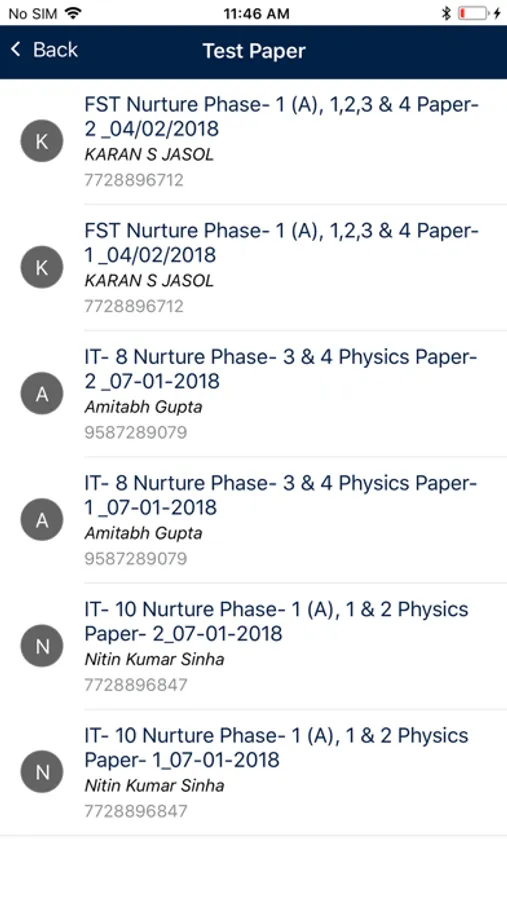Tap the N avatar beside IT-10 Paper-2
This screenshot has width=507, height=900.
pos(42,646)
